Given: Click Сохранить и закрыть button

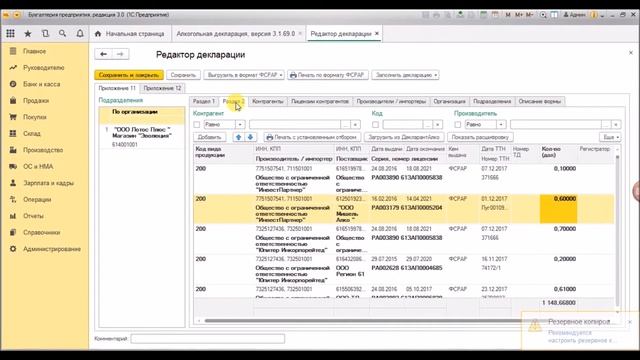Looking at the screenshot, I should click(129, 75).
